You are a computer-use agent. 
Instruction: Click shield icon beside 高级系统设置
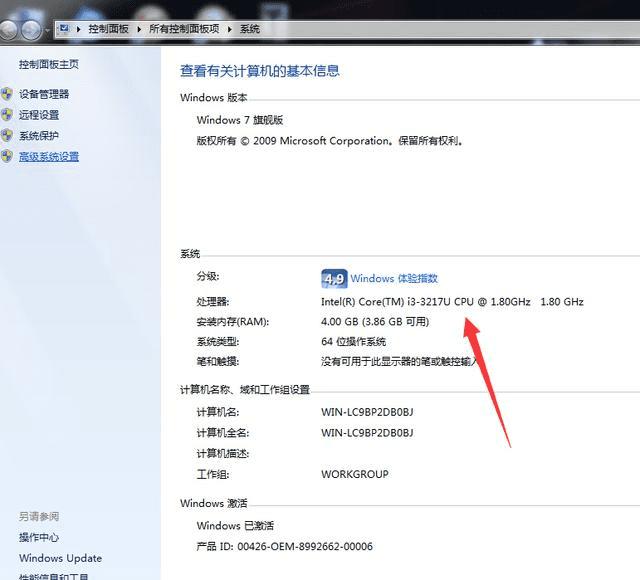point(7,156)
